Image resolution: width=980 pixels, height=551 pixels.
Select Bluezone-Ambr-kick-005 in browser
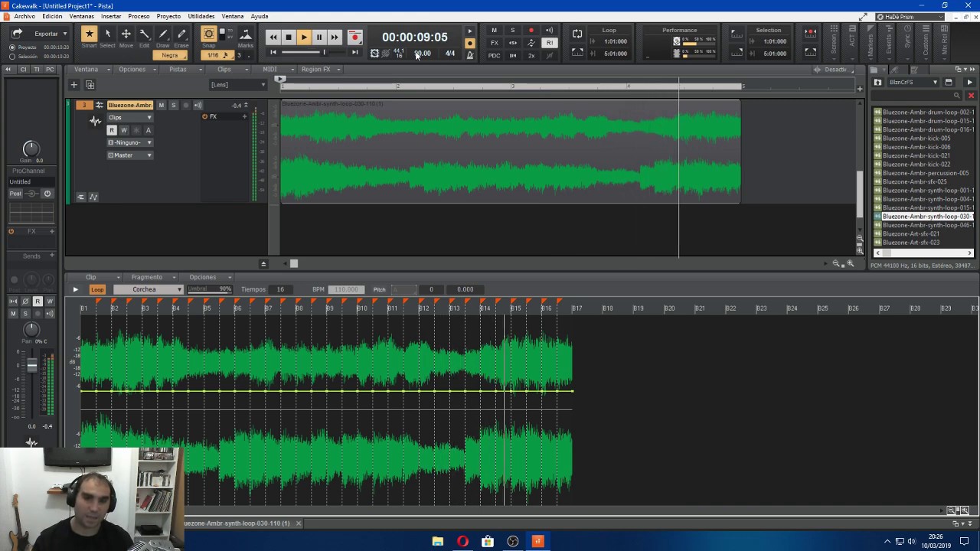click(x=916, y=139)
